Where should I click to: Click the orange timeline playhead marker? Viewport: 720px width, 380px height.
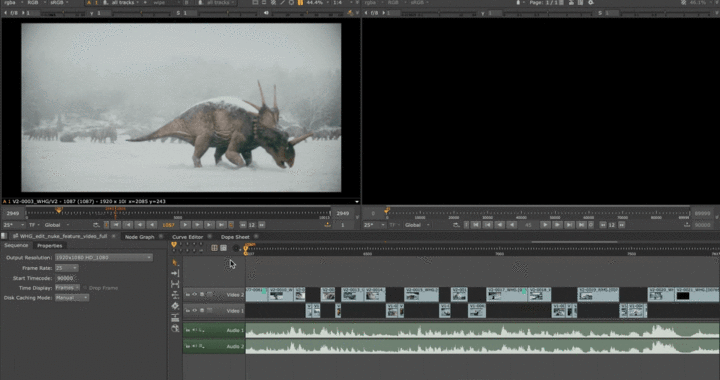[246, 249]
